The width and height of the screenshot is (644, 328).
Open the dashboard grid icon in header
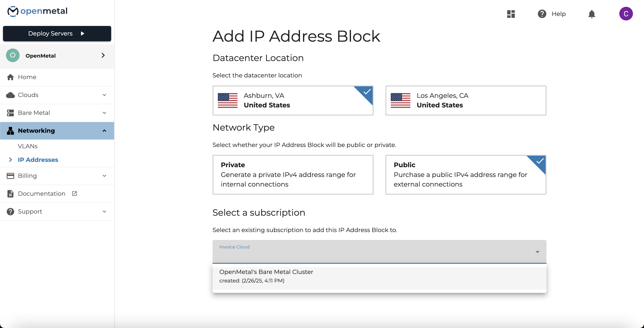pyautogui.click(x=511, y=14)
